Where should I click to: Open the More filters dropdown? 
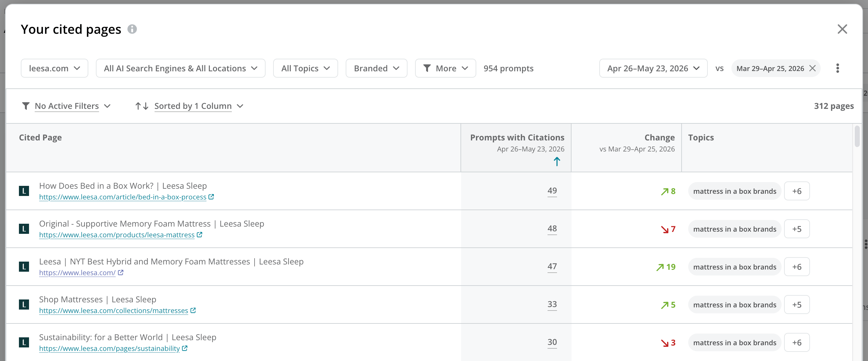445,68
